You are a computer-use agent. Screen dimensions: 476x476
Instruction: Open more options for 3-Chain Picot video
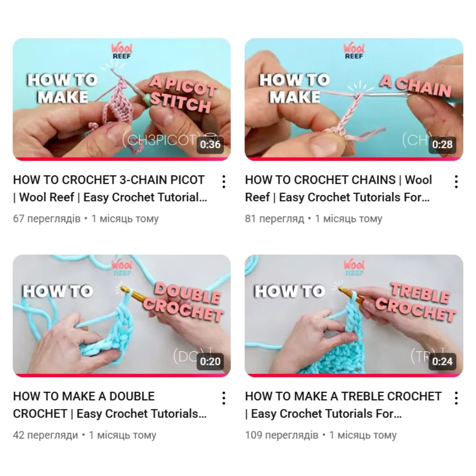click(224, 182)
